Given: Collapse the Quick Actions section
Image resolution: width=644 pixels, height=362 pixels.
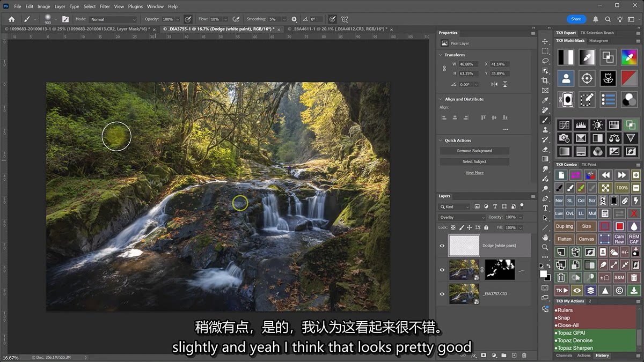Looking at the screenshot, I should [441, 141].
